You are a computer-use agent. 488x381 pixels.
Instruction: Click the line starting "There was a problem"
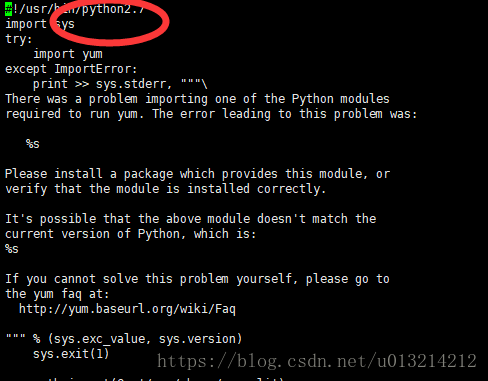[x=197, y=99]
